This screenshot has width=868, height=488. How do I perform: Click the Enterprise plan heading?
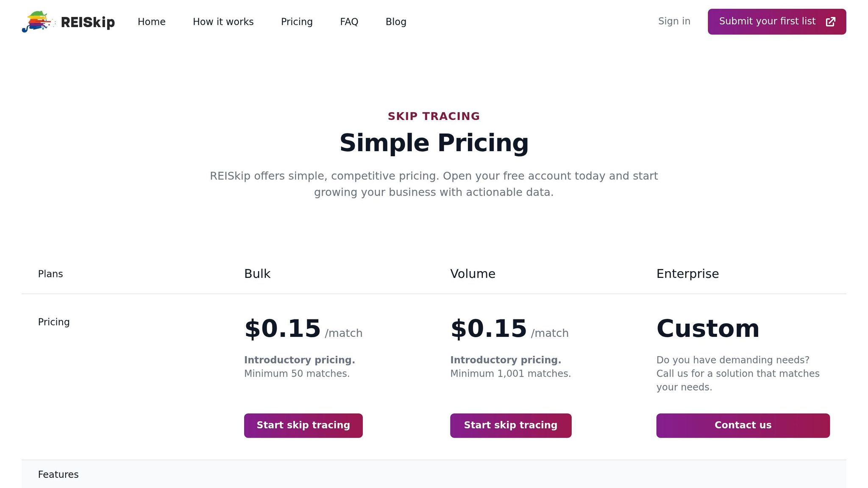tap(687, 274)
